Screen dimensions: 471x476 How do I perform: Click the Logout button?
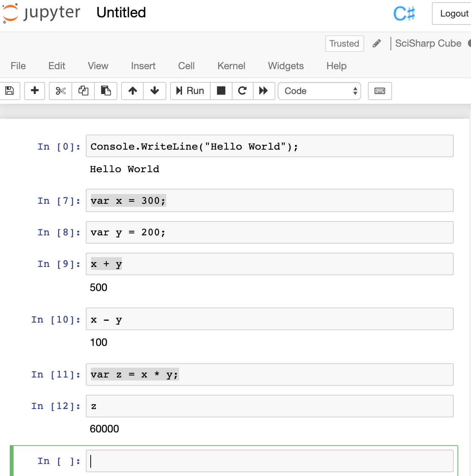click(456, 14)
